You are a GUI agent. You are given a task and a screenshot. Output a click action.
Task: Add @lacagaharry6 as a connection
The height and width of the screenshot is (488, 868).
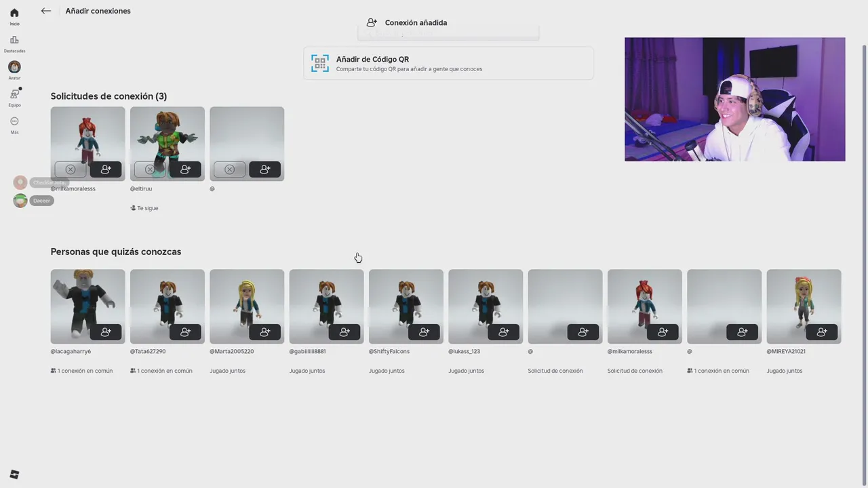click(x=106, y=332)
